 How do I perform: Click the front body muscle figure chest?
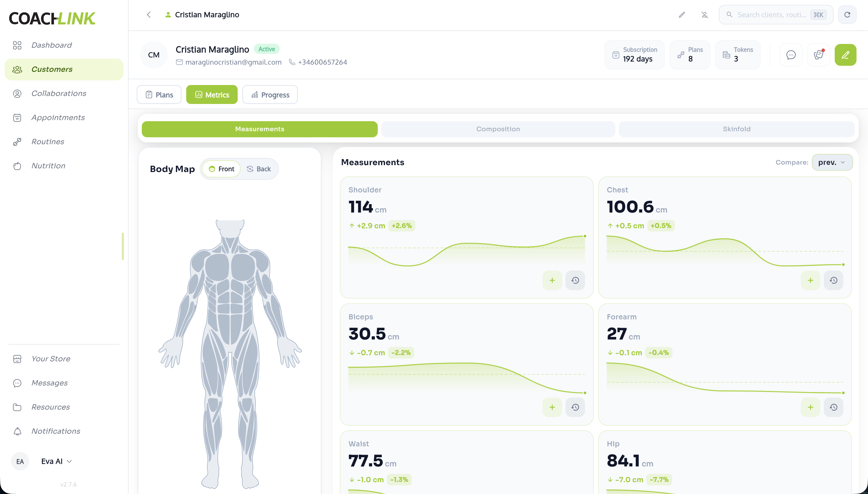(230, 267)
